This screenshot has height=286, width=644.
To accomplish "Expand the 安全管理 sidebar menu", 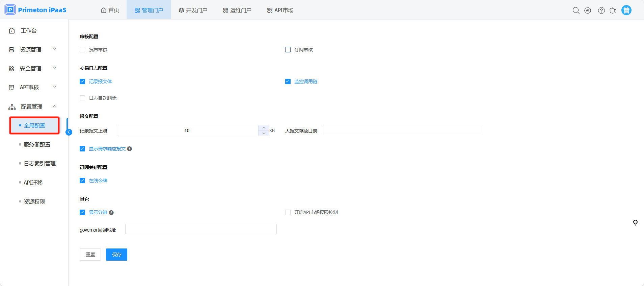I will coord(32,69).
